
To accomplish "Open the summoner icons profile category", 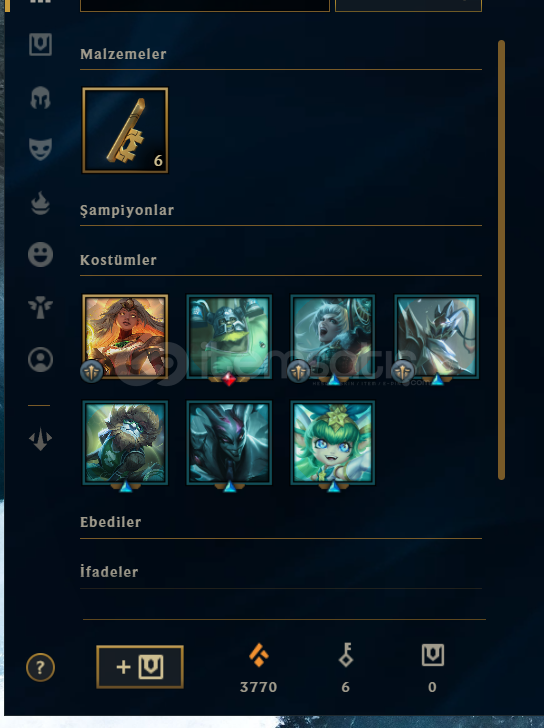I will pos(40,359).
